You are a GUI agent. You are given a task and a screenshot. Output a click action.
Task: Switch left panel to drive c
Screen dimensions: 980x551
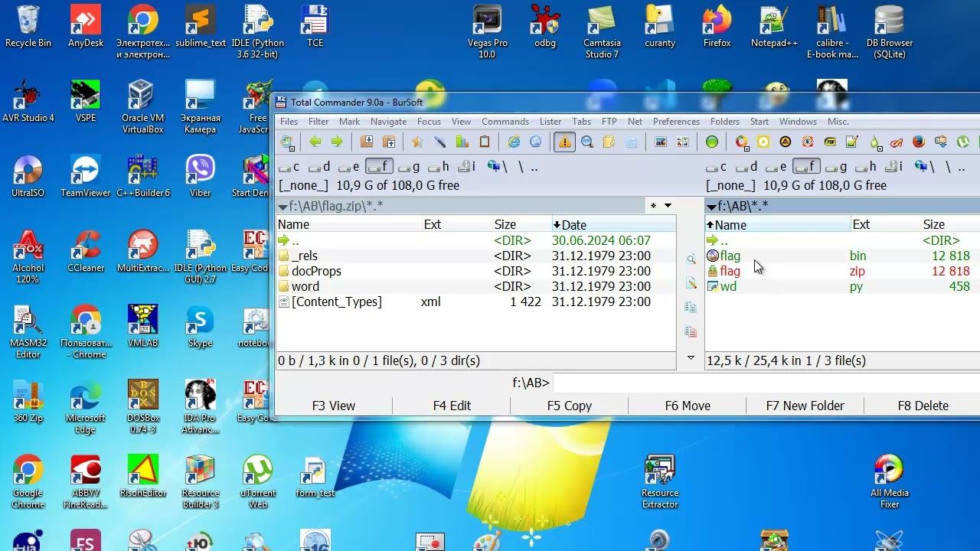(289, 166)
